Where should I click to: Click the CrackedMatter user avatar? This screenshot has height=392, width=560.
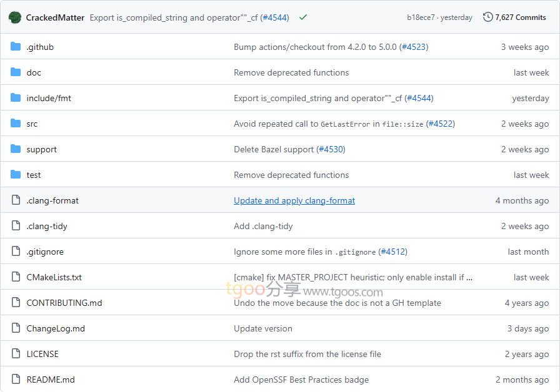point(15,17)
